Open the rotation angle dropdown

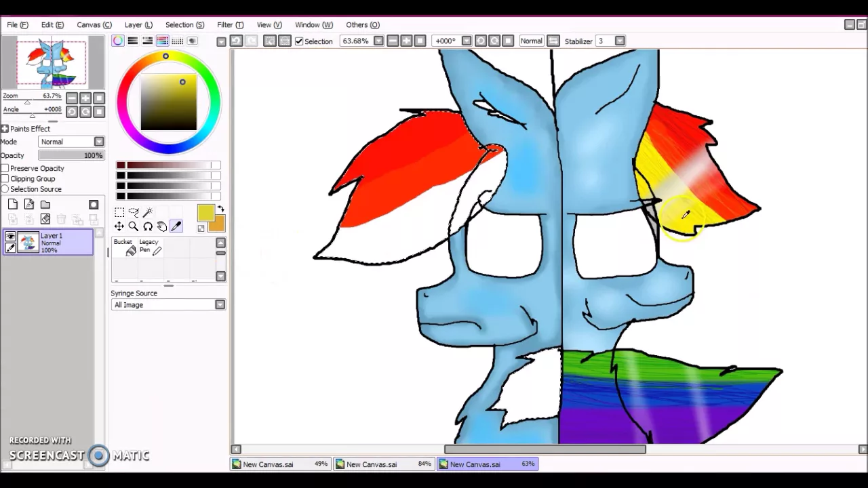click(x=467, y=41)
